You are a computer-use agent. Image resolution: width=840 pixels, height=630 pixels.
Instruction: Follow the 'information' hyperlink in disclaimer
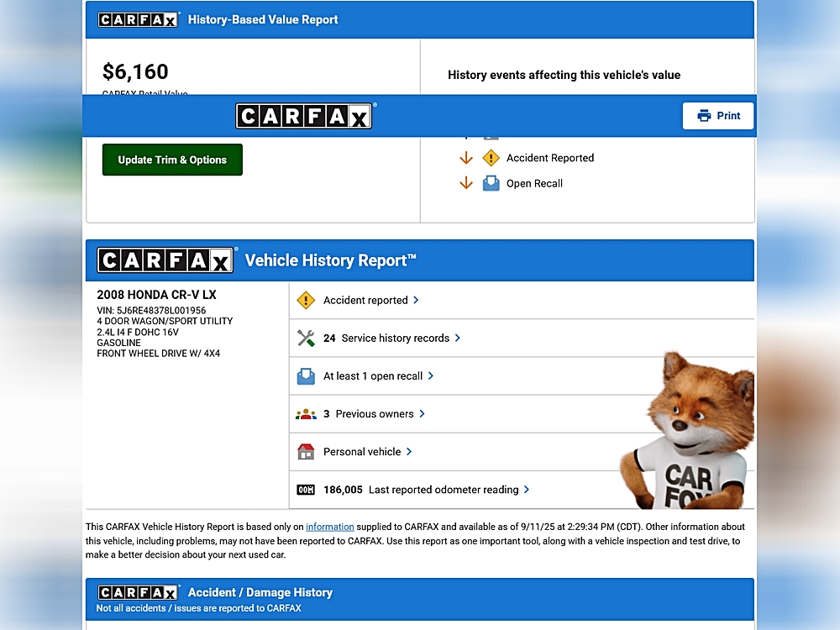click(x=329, y=528)
